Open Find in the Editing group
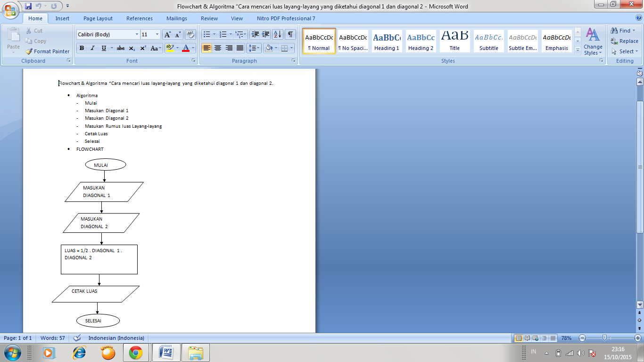The width and height of the screenshot is (644, 362). (623, 31)
